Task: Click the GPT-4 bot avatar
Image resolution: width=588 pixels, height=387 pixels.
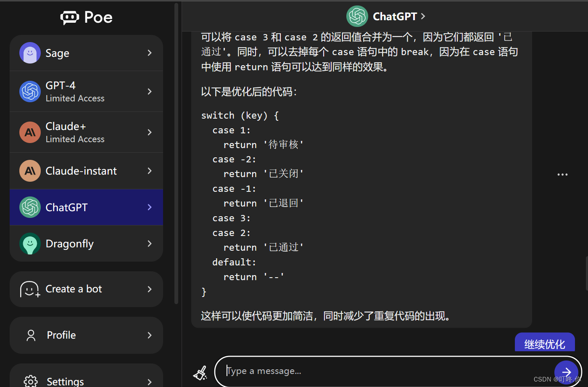Action: click(x=30, y=91)
